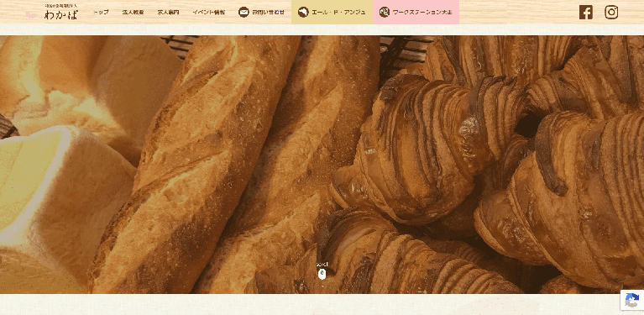Click the reCAPTCHA badge
Image resolution: width=644 pixels, height=315 pixels.
click(632, 300)
